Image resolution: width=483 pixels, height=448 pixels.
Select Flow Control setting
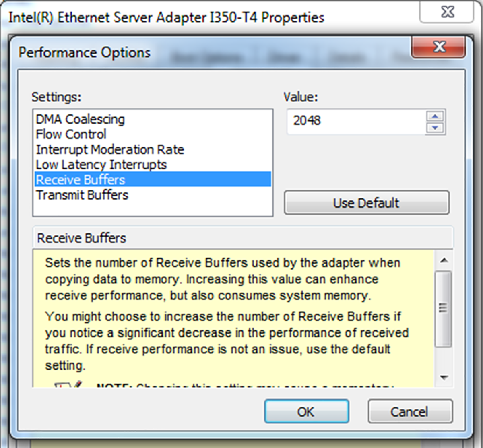(153, 134)
